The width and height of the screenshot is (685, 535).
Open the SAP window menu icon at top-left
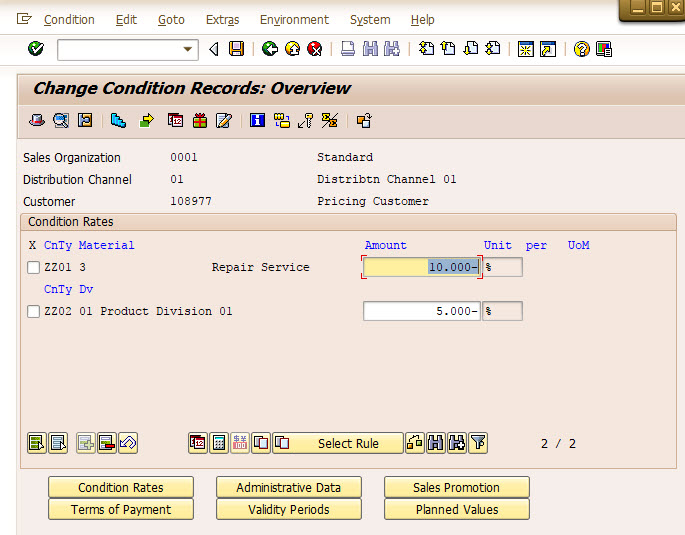[24, 19]
